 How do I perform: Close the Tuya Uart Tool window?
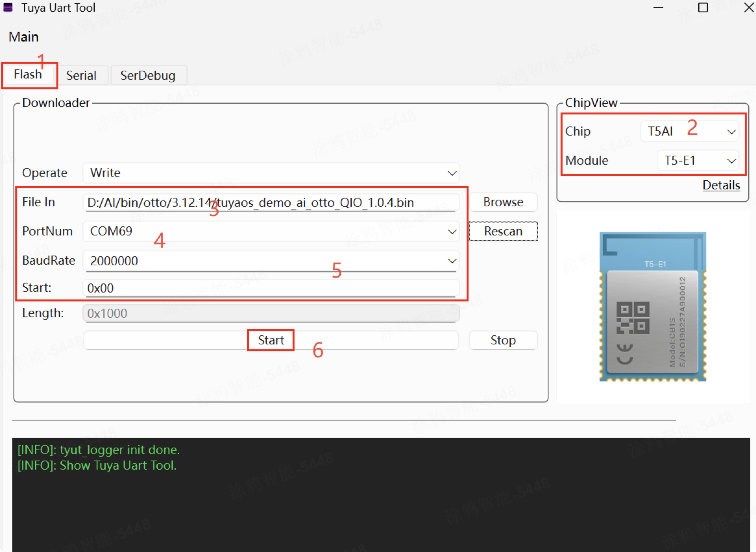point(748,7)
